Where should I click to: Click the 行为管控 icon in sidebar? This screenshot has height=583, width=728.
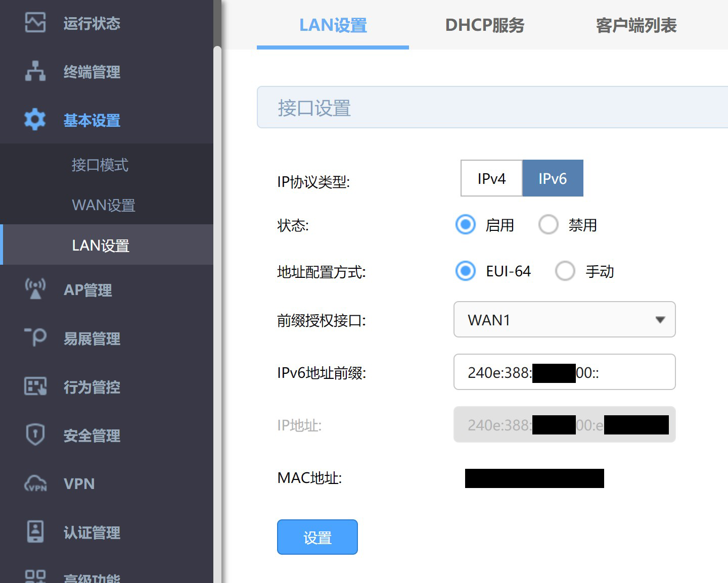[35, 386]
